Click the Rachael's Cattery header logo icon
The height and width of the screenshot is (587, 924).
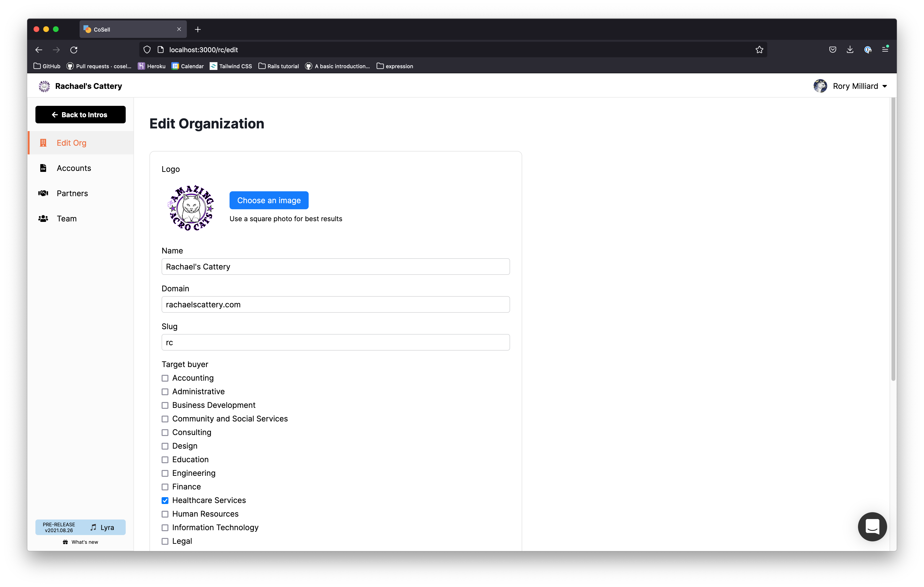pyautogui.click(x=44, y=86)
